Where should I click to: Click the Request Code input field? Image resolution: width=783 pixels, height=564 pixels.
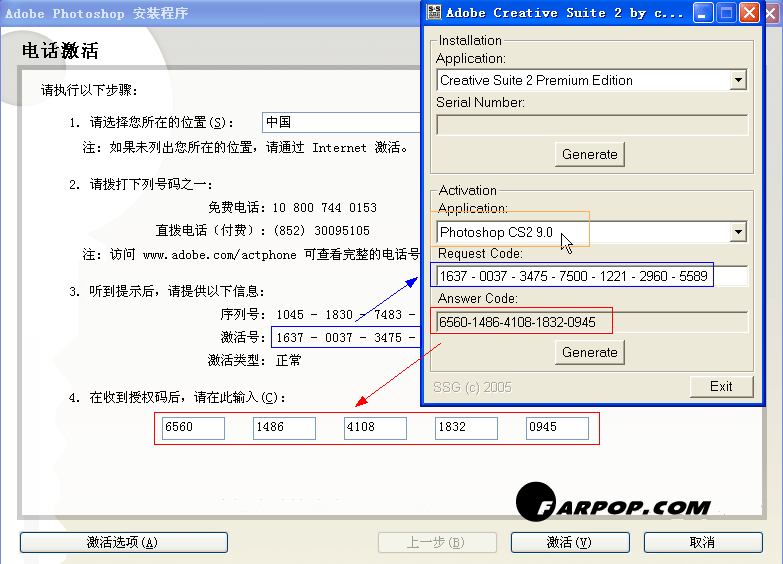pyautogui.click(x=592, y=276)
